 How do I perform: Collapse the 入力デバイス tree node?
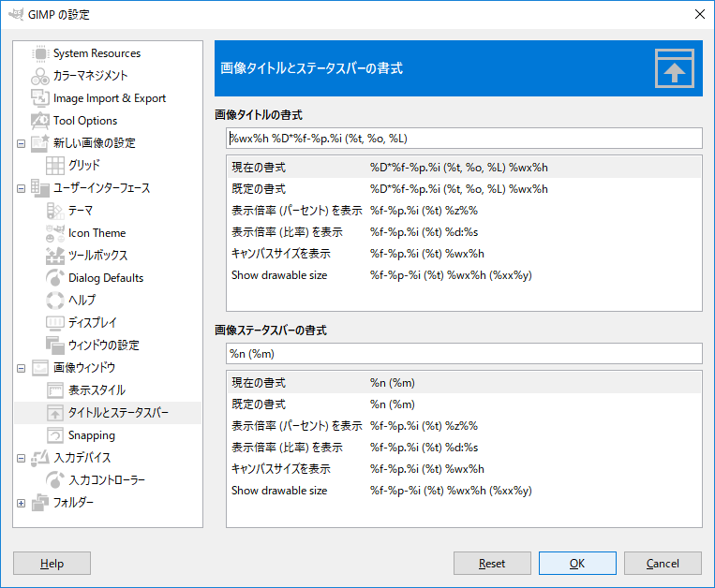pos(21,458)
